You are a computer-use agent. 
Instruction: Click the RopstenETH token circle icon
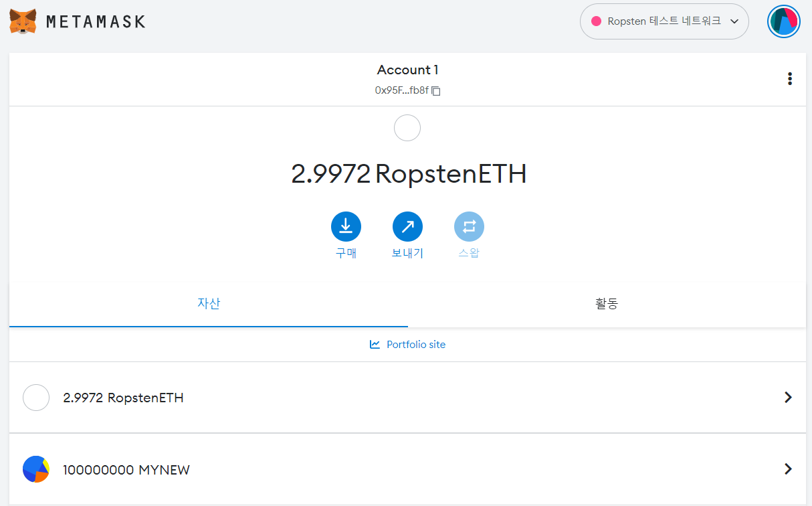point(36,398)
